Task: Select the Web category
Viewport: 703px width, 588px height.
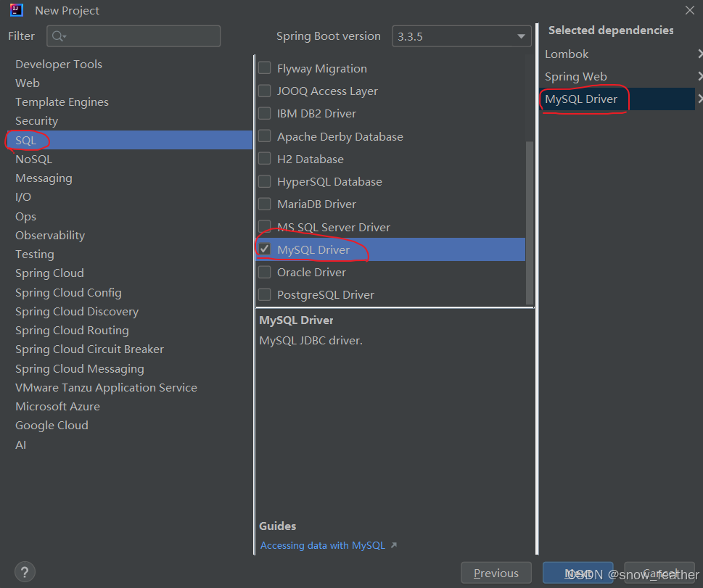Action: tap(28, 83)
